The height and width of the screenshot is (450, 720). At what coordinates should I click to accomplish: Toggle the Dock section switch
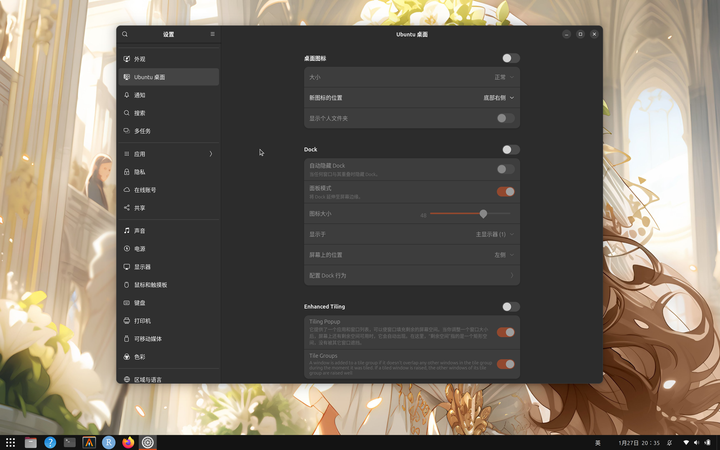[x=511, y=149]
